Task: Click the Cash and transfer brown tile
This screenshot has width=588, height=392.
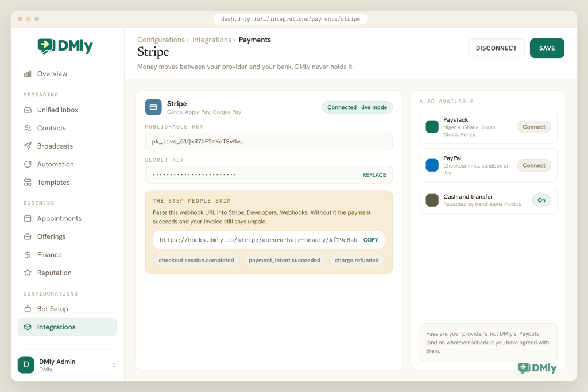Action: click(x=432, y=200)
